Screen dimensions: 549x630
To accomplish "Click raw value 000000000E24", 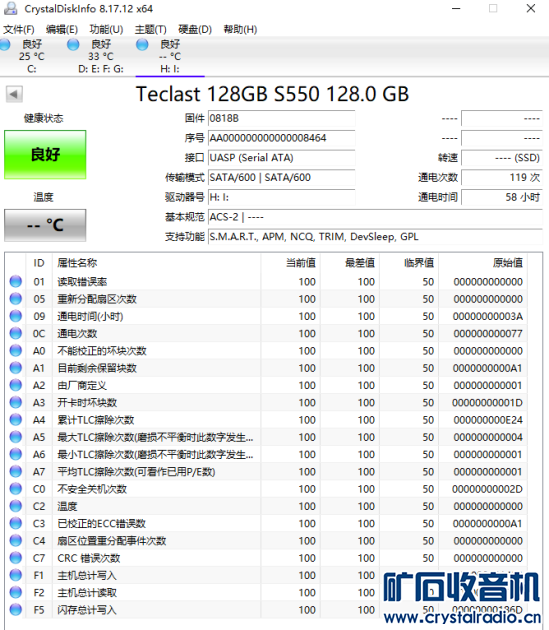I will tap(488, 420).
